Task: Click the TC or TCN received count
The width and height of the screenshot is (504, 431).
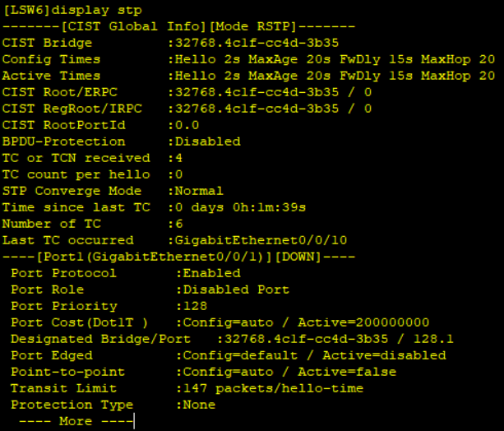Action: click(x=178, y=158)
